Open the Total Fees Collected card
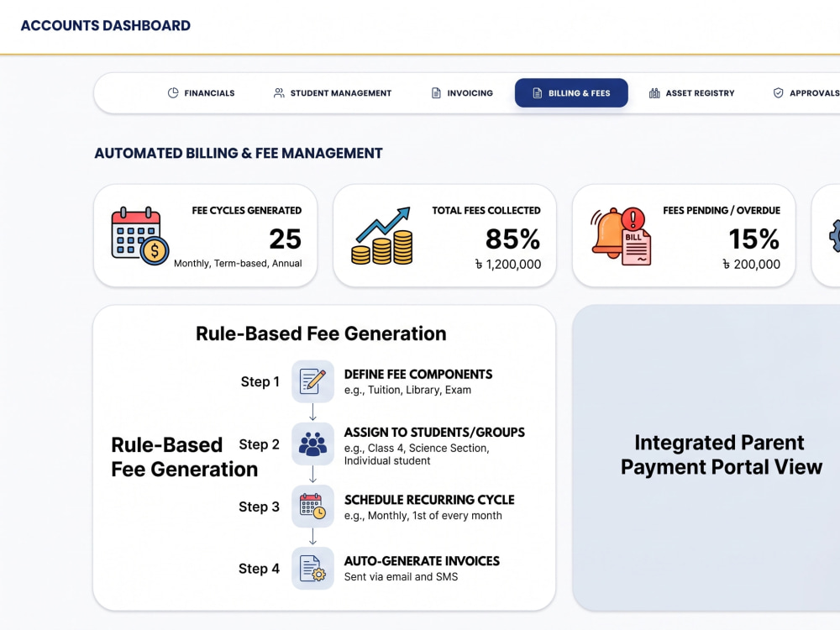Screen dimensions: 840x630 point(444,236)
